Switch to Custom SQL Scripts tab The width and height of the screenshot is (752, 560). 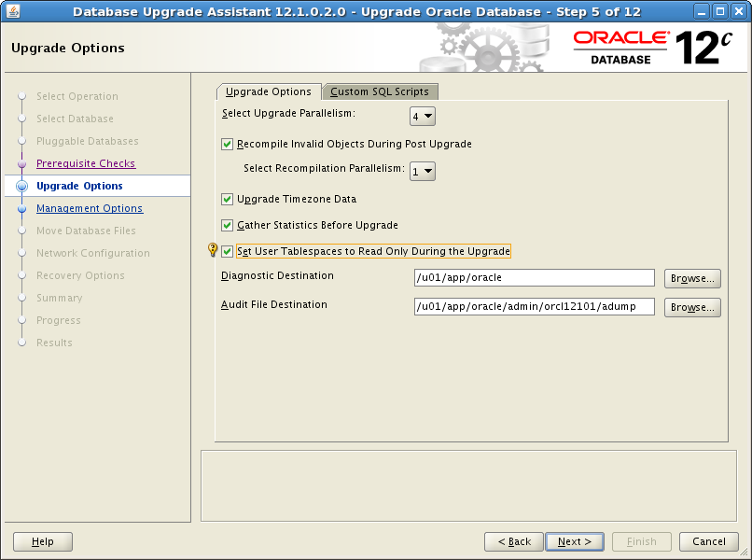click(380, 91)
